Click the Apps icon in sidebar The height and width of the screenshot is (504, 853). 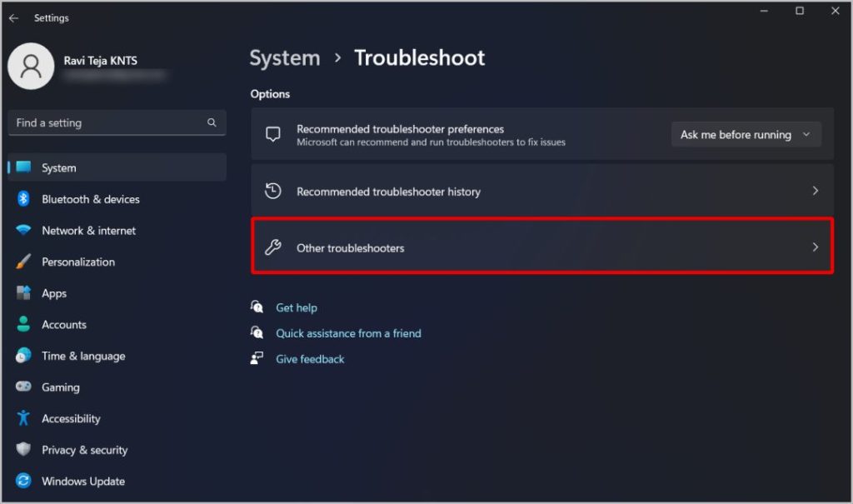click(x=23, y=293)
